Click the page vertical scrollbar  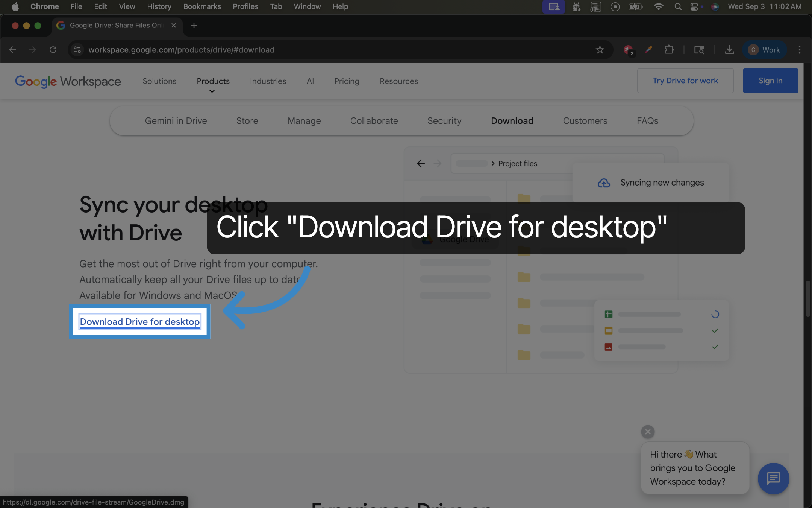pyautogui.click(x=807, y=299)
